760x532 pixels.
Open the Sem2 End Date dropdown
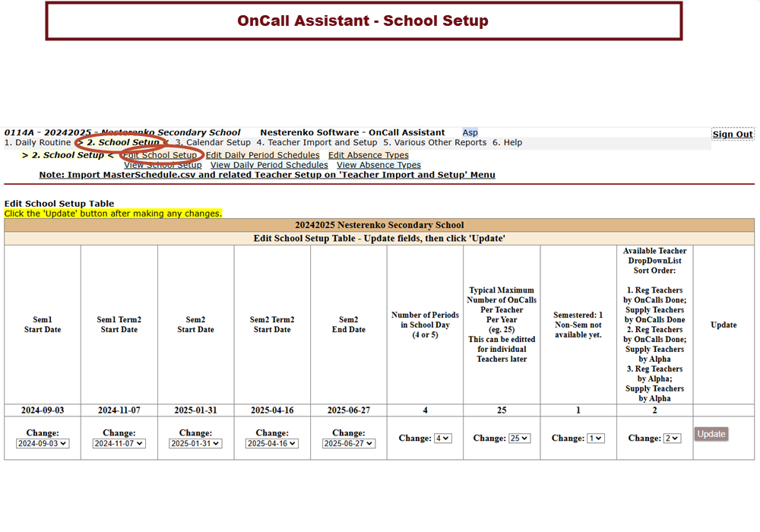tap(349, 444)
